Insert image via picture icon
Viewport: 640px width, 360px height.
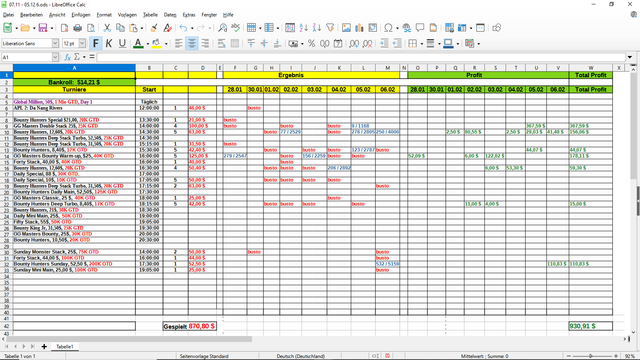tap(346, 28)
